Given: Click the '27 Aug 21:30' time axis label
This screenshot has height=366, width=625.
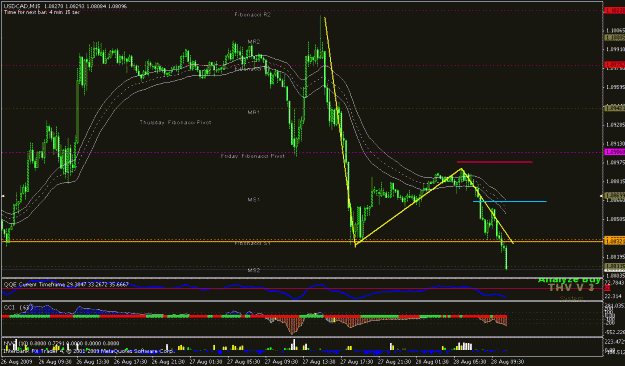Looking at the screenshot, I should (x=394, y=362).
